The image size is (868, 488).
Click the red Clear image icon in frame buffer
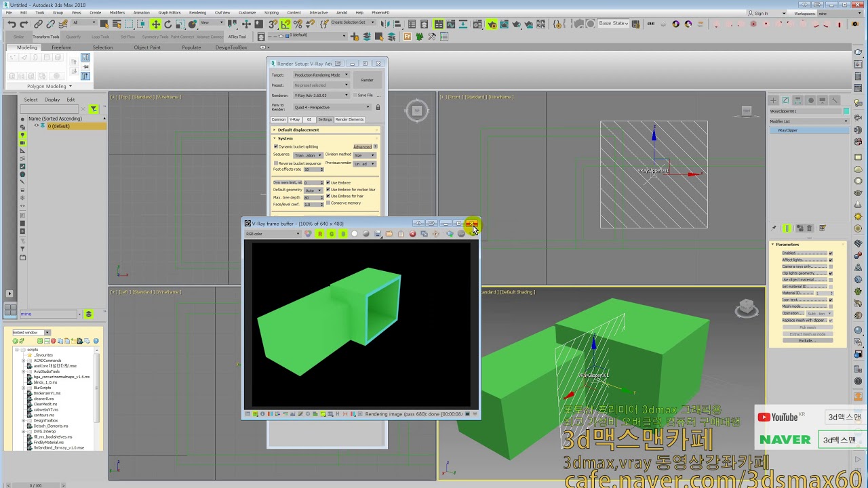pos(412,234)
